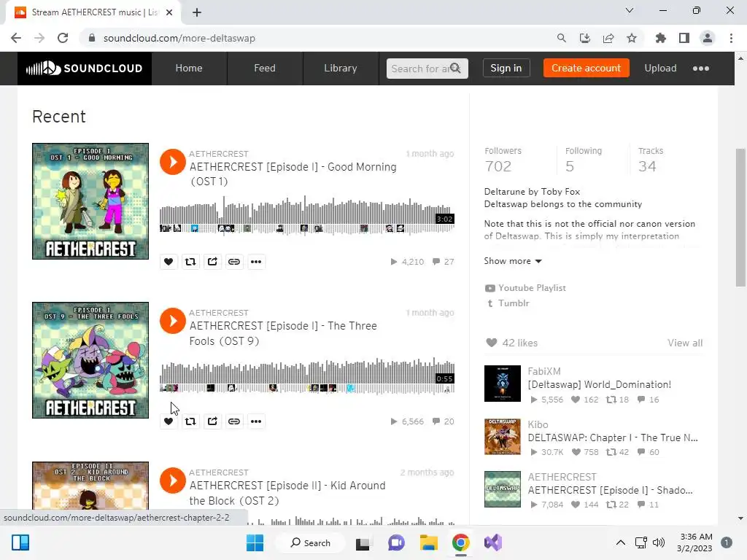Screen dimensions: 747x560
Task: Open Visual Studio from taskbar
Action: pos(493,542)
